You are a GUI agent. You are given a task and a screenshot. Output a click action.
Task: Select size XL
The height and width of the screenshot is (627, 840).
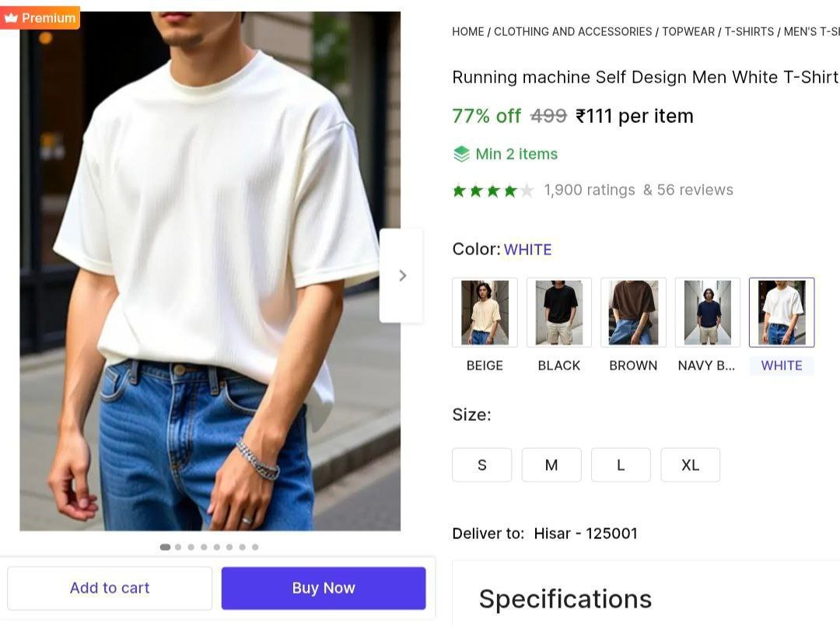(690, 465)
